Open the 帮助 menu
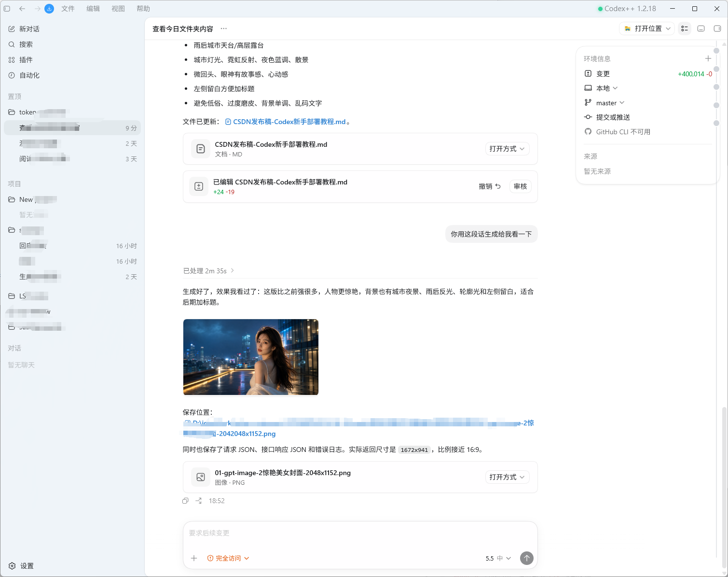Screen dimensions: 728x577 [x=143, y=9]
